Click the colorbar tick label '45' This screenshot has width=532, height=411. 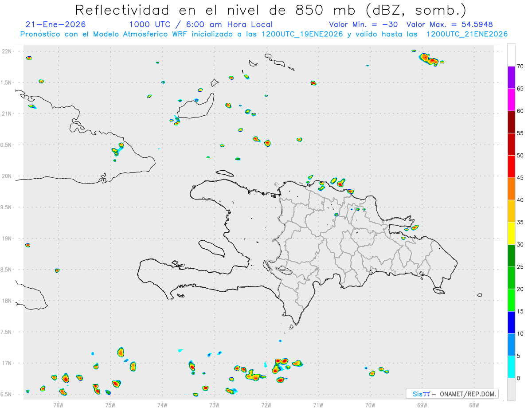click(520, 178)
